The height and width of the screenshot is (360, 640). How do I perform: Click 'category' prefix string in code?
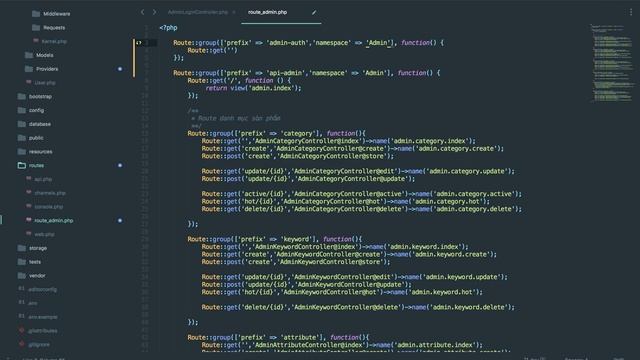tap(298, 133)
